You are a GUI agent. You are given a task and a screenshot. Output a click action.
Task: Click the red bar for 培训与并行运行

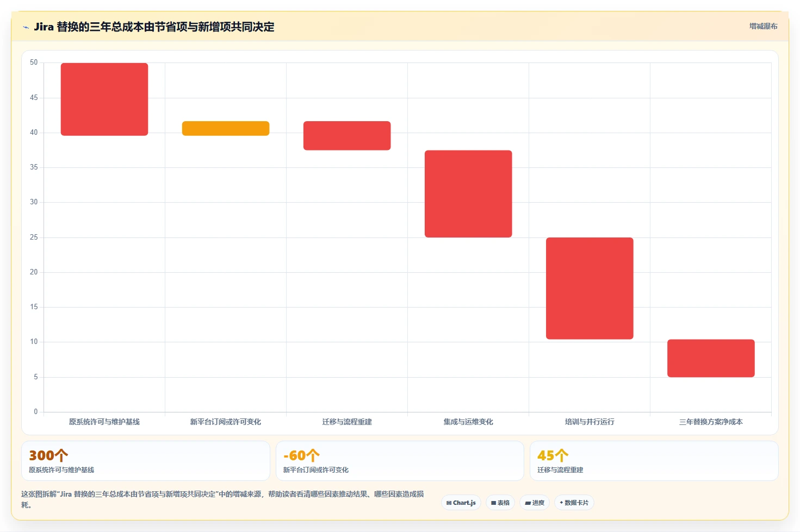(590, 289)
